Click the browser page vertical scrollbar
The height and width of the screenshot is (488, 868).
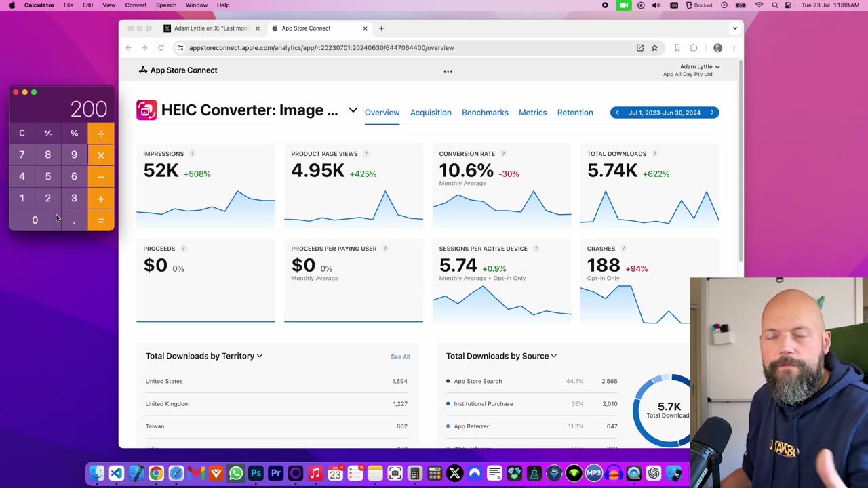tap(741, 161)
